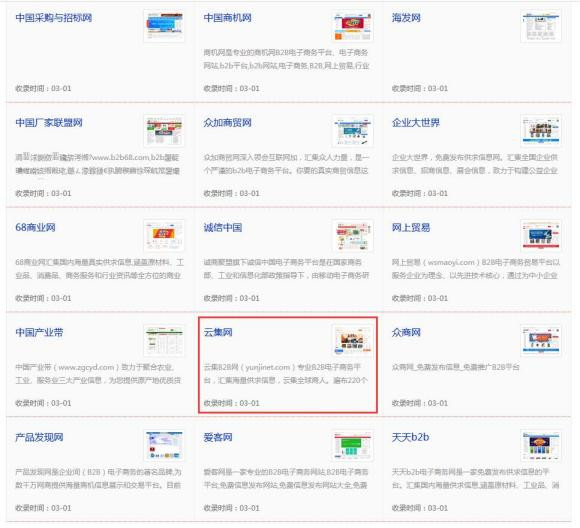
Task: Click the 中国产业带 thumbnail image
Action: point(164,340)
